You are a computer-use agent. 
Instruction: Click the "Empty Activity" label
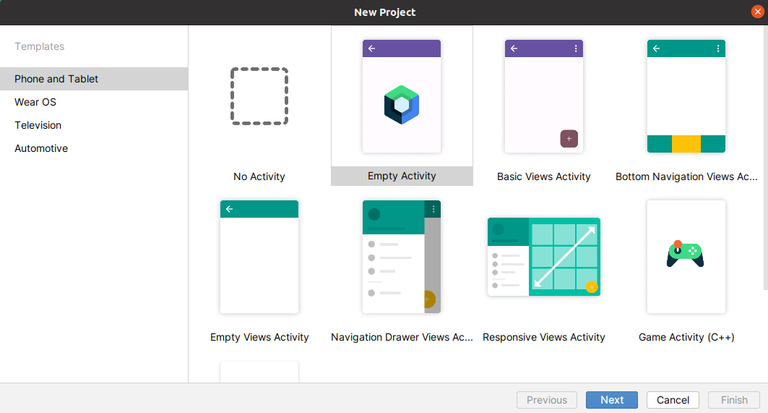point(402,176)
